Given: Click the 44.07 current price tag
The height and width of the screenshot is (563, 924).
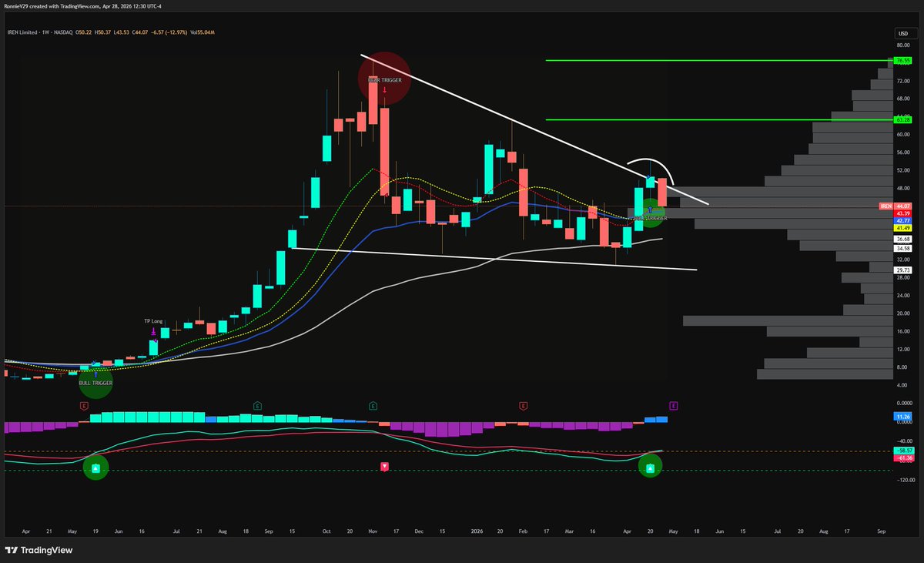Looking at the screenshot, I should click(x=902, y=206).
